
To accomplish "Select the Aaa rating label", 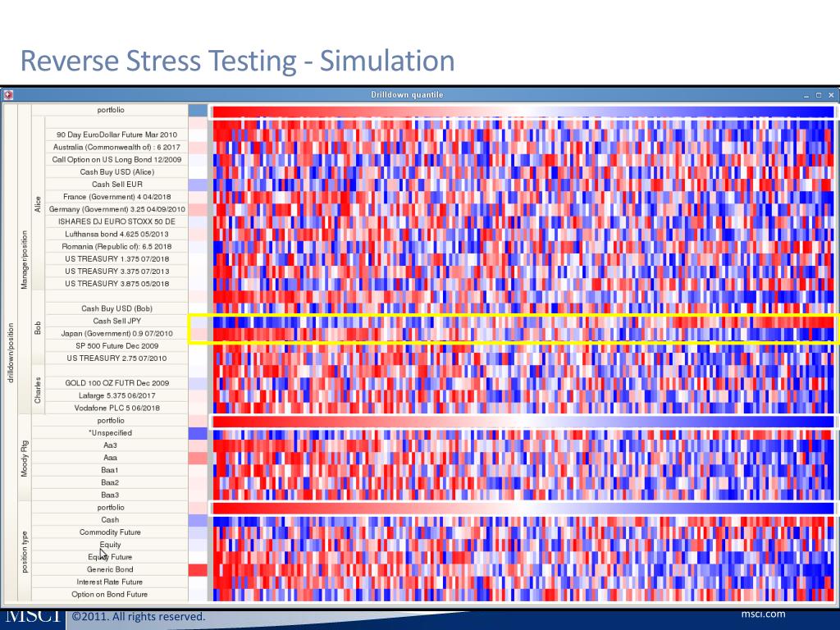I will [x=111, y=458].
